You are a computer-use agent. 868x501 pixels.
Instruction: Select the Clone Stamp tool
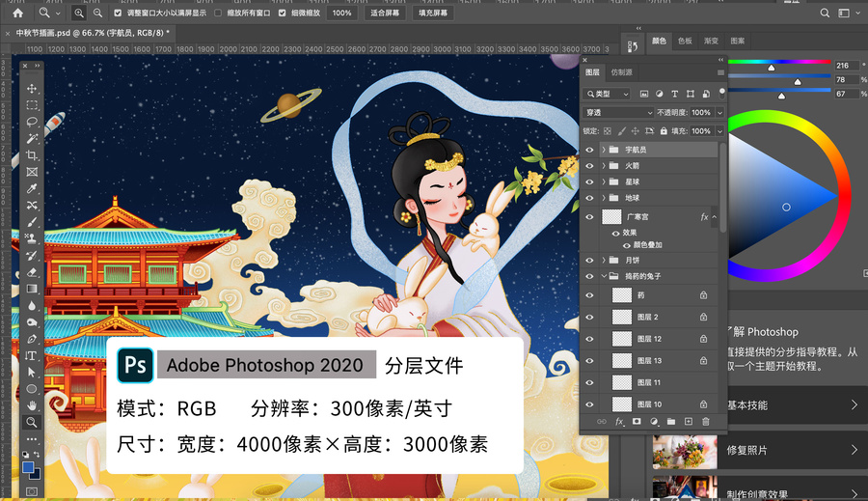pyautogui.click(x=32, y=238)
